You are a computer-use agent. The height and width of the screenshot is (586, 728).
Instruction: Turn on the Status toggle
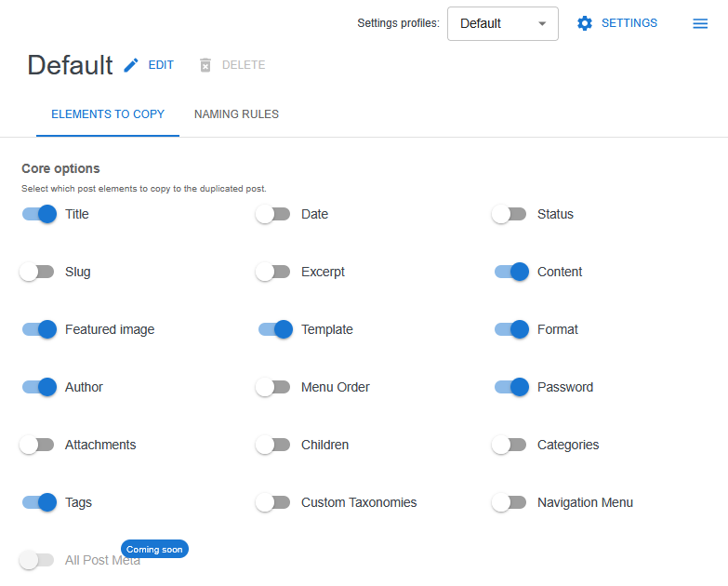510,214
